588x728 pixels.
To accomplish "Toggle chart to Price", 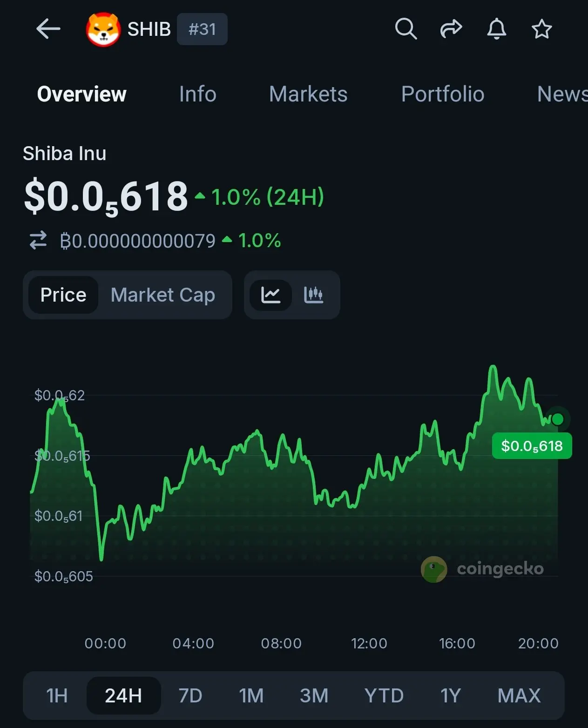I will point(63,295).
